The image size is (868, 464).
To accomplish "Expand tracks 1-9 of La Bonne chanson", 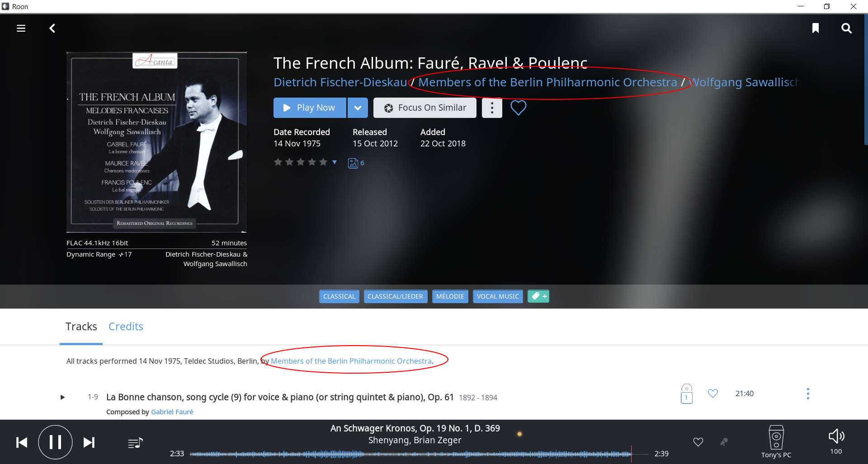I will click(x=62, y=398).
